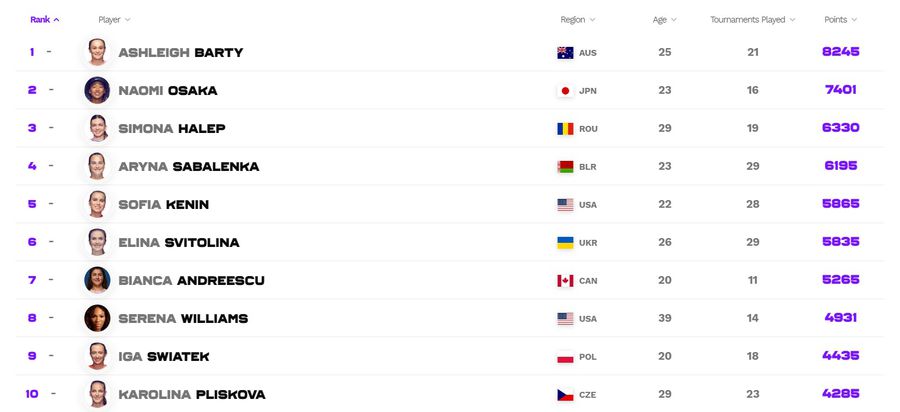The width and height of the screenshot is (900, 412).
Task: Click Naomi Osaka's profile picture
Action: (x=97, y=90)
